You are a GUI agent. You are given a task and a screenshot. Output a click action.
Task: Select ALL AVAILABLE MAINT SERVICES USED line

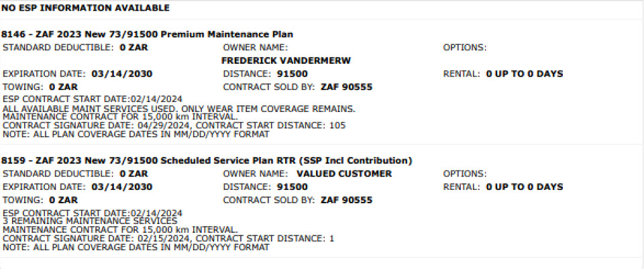coord(179,109)
